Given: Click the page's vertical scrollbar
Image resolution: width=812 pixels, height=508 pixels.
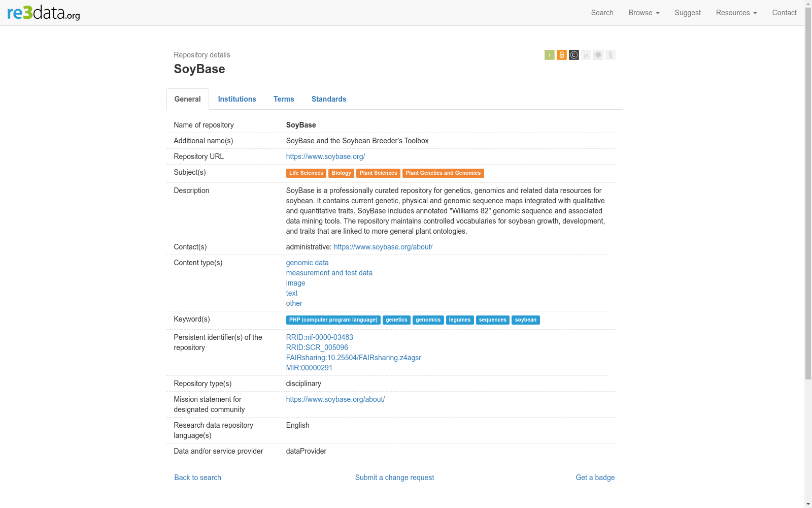Looking at the screenshot, I should click(x=808, y=203).
